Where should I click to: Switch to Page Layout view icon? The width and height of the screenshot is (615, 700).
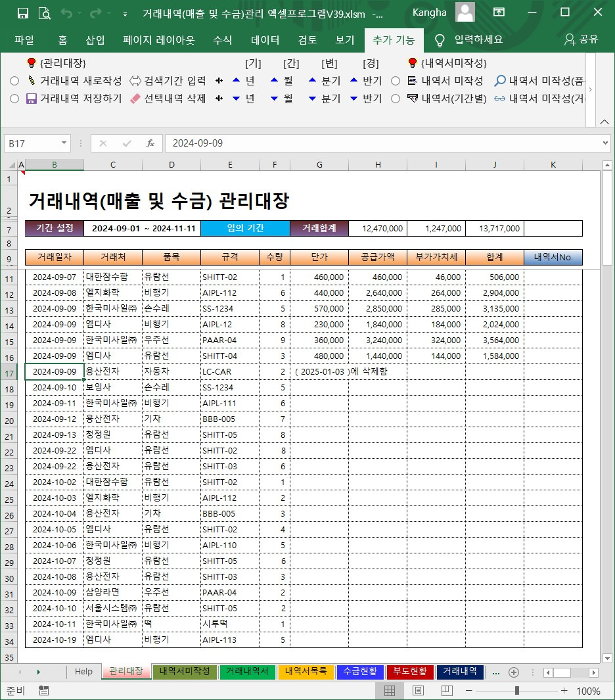[x=418, y=691]
